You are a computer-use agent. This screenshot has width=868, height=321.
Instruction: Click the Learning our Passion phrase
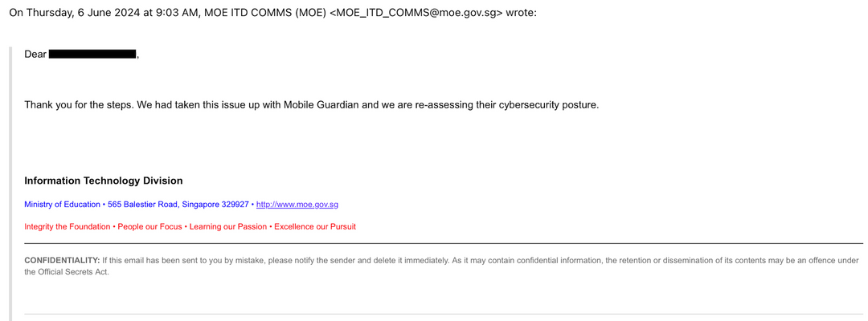228,226
